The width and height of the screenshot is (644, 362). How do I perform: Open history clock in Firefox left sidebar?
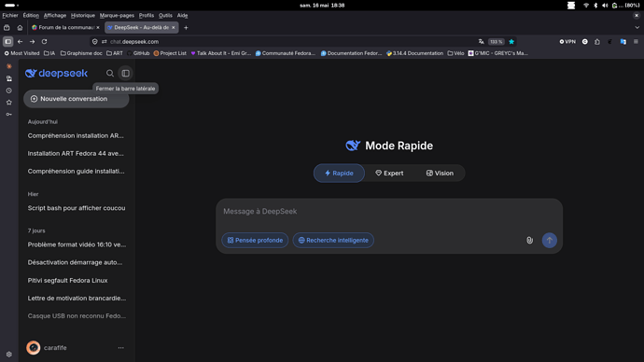pos(9,90)
